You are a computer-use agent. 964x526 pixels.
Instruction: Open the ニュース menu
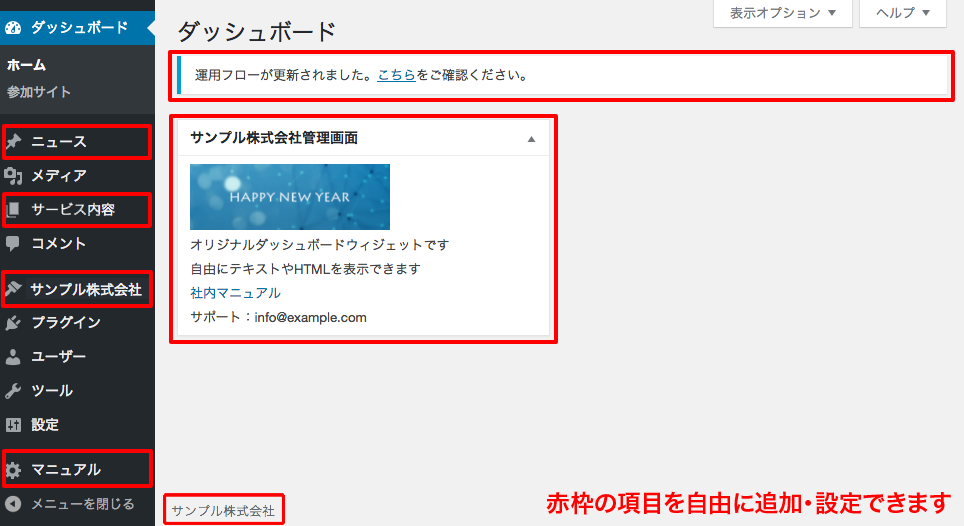point(77,141)
